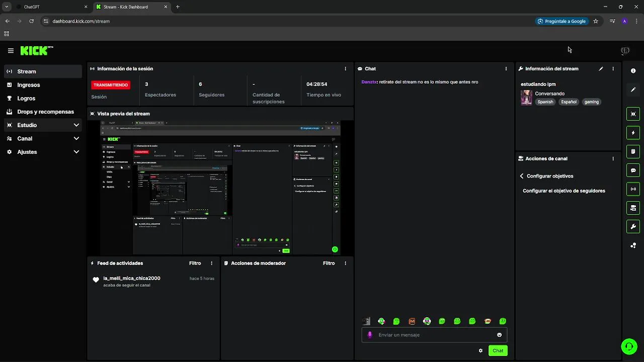Viewport: 644px width, 362px height.
Task: Toggle the wrench panel icon in right sidebar
Action: pos(633,227)
